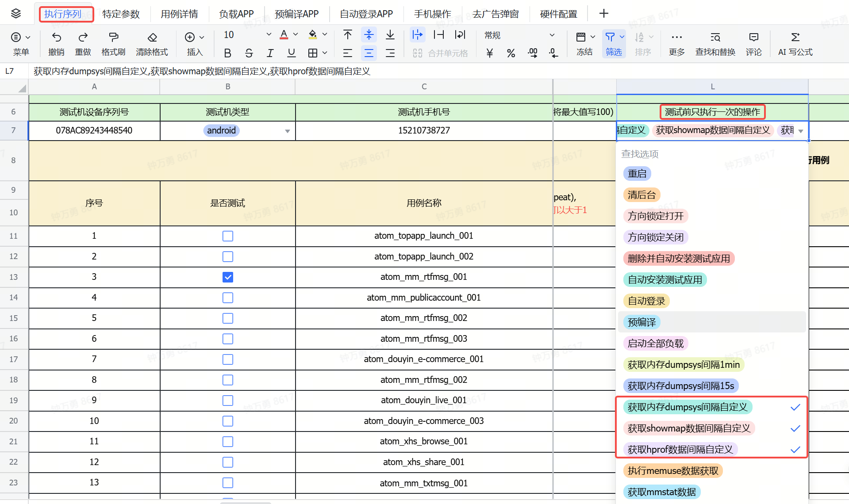Select the 重启 option

pyautogui.click(x=637, y=174)
